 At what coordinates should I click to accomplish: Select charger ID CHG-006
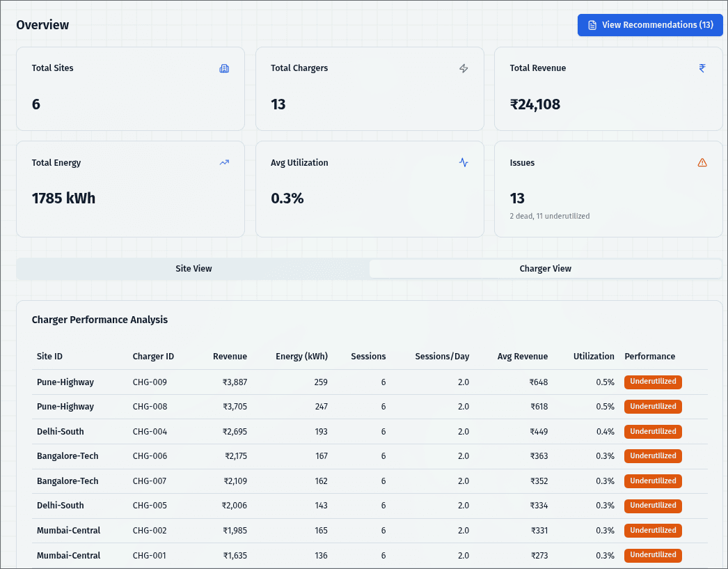(150, 456)
